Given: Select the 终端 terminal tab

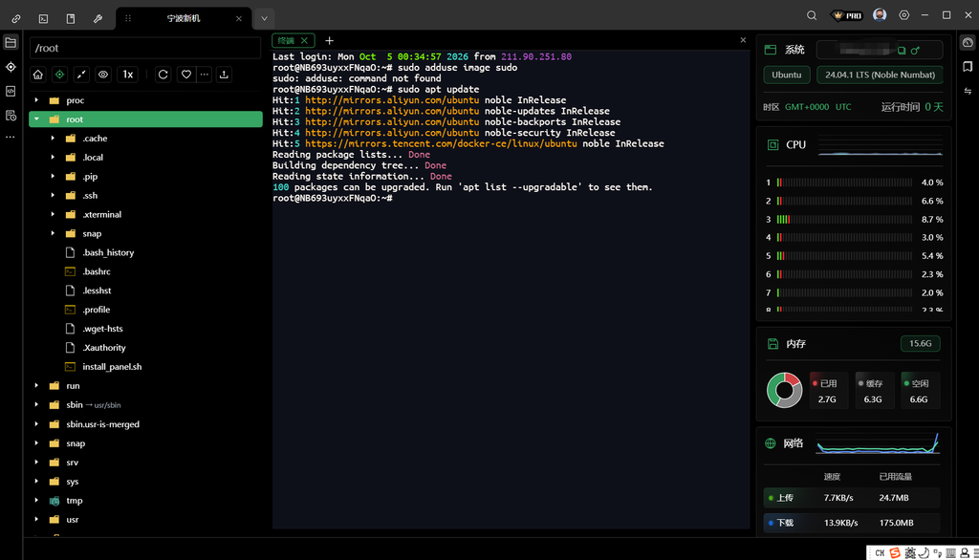Looking at the screenshot, I should [286, 40].
